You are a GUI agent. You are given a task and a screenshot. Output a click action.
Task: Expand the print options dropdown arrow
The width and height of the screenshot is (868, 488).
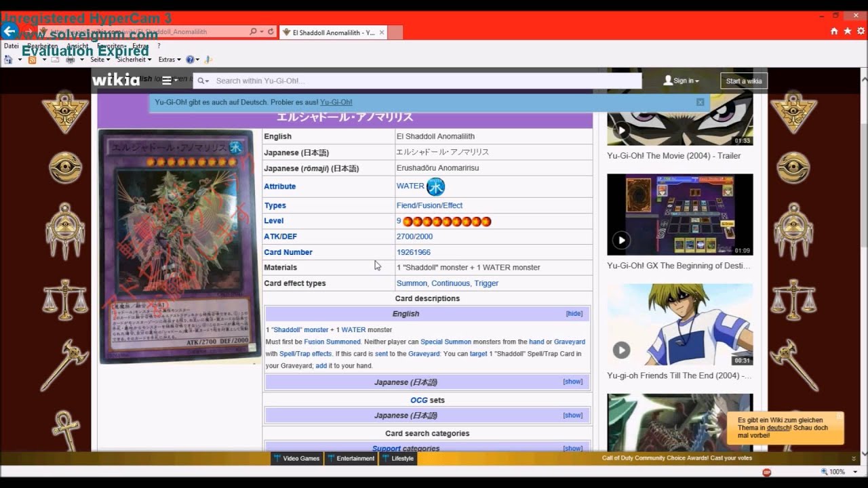82,60
